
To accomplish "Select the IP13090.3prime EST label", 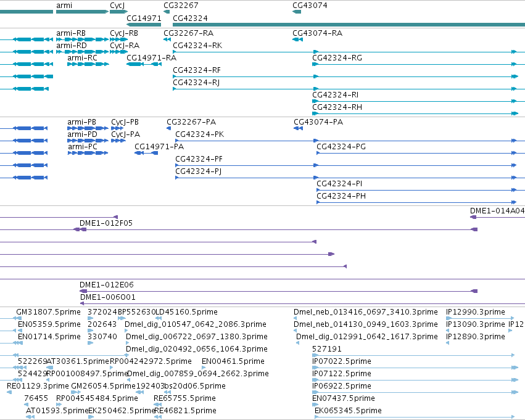I will click(x=476, y=324).
